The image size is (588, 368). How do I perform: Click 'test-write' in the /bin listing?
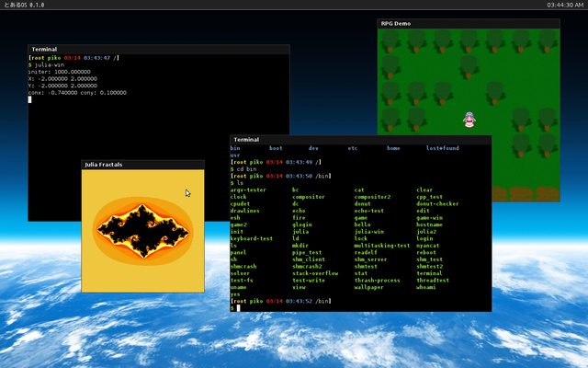(x=309, y=280)
